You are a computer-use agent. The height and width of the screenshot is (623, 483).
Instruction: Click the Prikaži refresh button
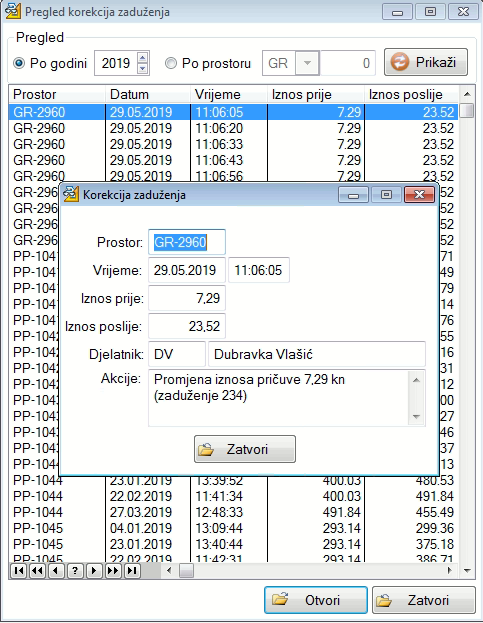tap(426, 62)
